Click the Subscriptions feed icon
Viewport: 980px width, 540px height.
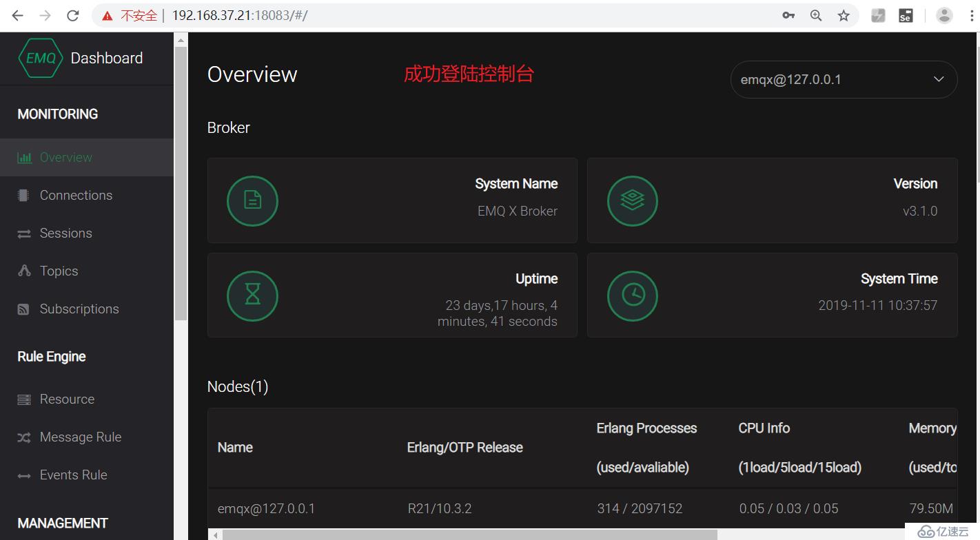tap(23, 309)
